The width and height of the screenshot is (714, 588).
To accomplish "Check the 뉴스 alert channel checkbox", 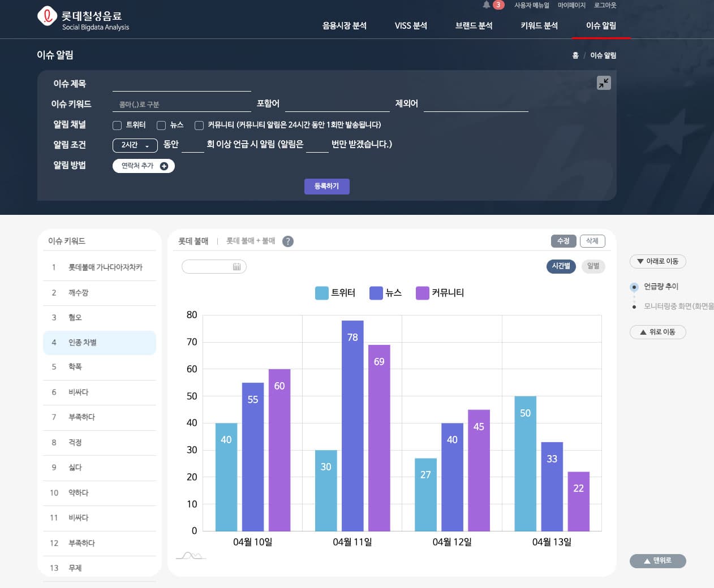I will (x=161, y=126).
